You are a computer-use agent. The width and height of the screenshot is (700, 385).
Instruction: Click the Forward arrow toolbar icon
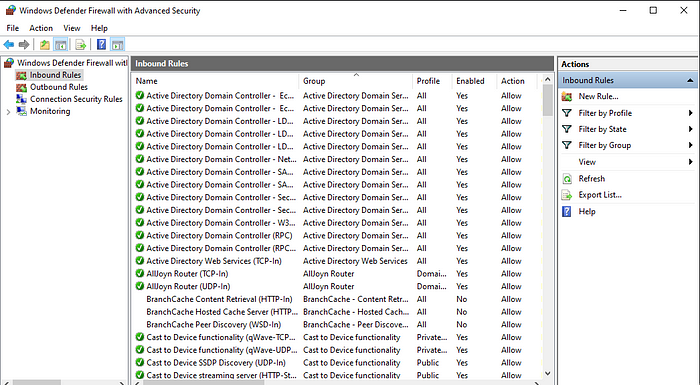pos(24,44)
